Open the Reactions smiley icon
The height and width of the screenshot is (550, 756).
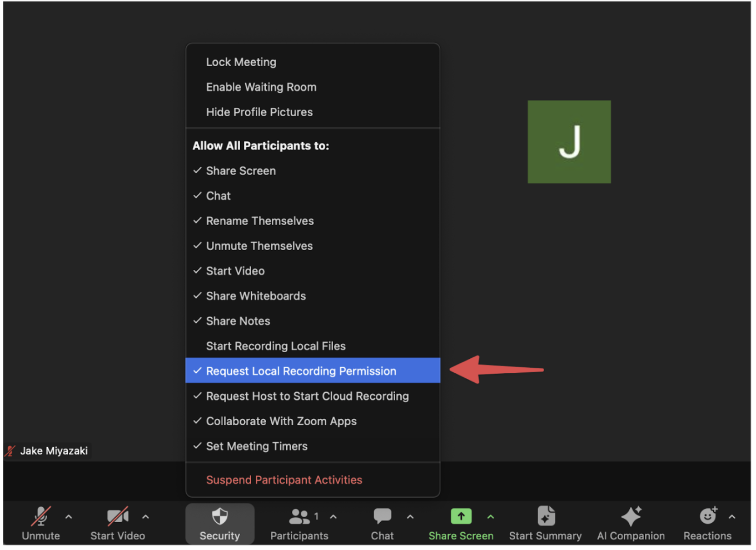[708, 517]
